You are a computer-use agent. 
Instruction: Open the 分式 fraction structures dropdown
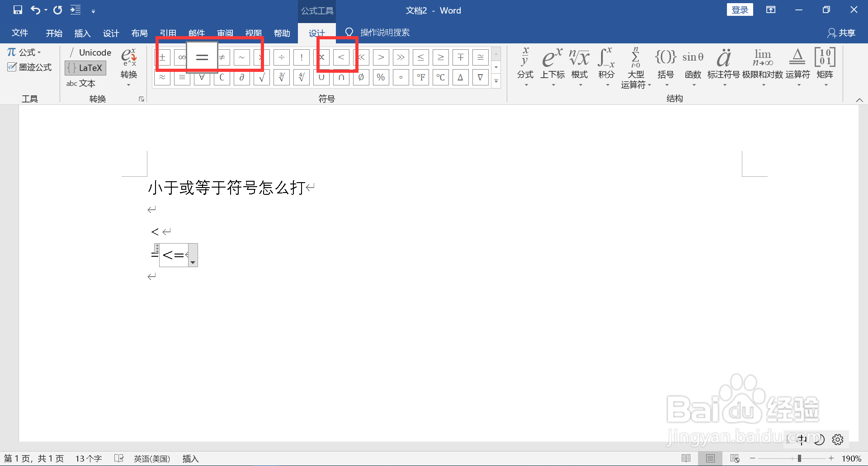point(525,67)
